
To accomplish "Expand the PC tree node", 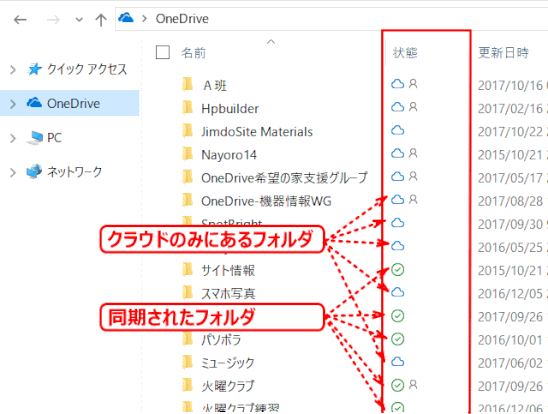I will 13,138.
